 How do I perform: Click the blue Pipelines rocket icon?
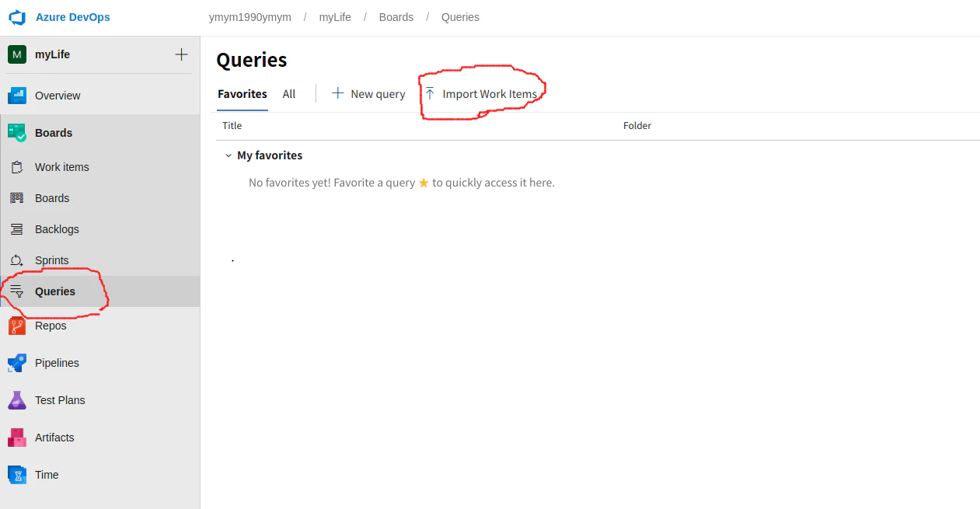pos(17,363)
